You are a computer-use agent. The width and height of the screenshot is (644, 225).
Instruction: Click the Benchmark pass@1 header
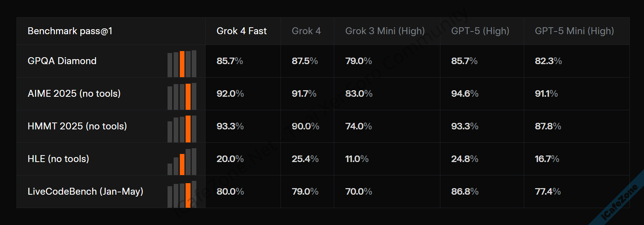coord(70,31)
